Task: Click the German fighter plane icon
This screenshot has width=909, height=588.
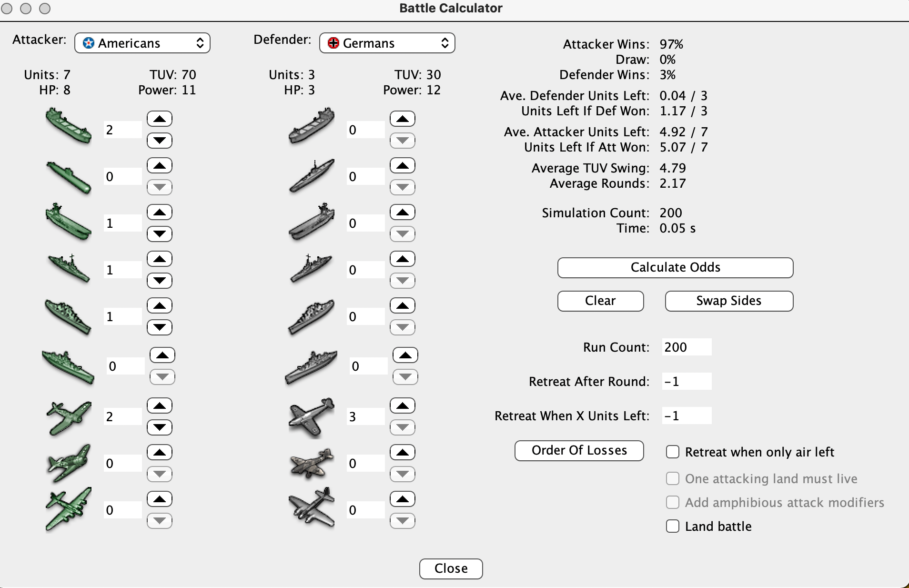Action: (311, 417)
